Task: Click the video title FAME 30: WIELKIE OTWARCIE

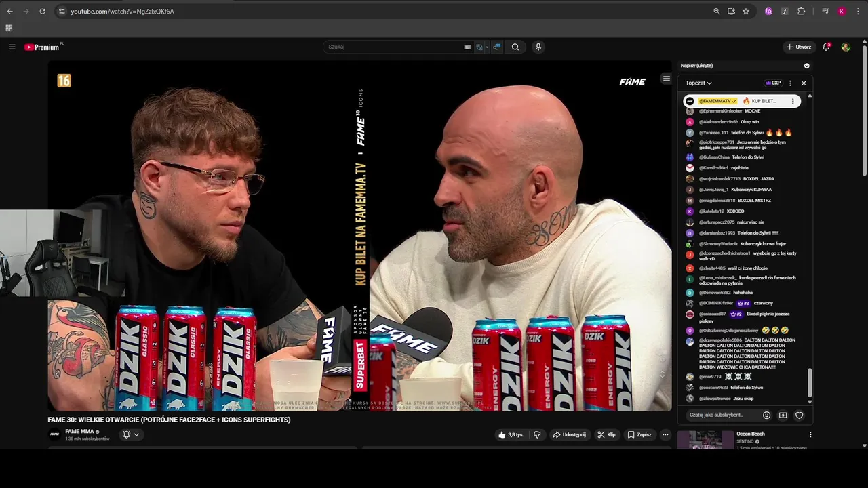Action: pyautogui.click(x=169, y=420)
